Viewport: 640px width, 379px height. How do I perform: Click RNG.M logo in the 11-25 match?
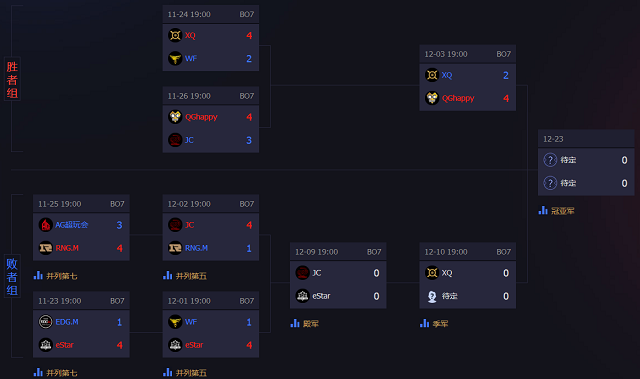[46, 248]
